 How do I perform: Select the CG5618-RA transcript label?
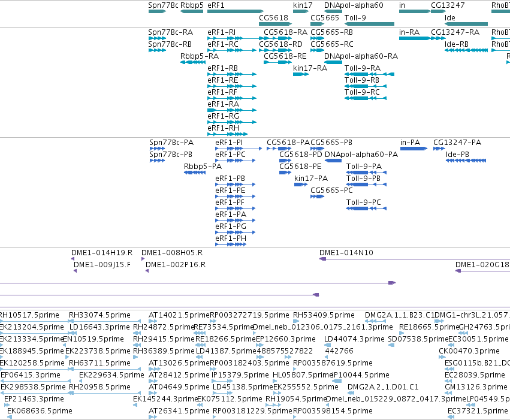pos(285,32)
